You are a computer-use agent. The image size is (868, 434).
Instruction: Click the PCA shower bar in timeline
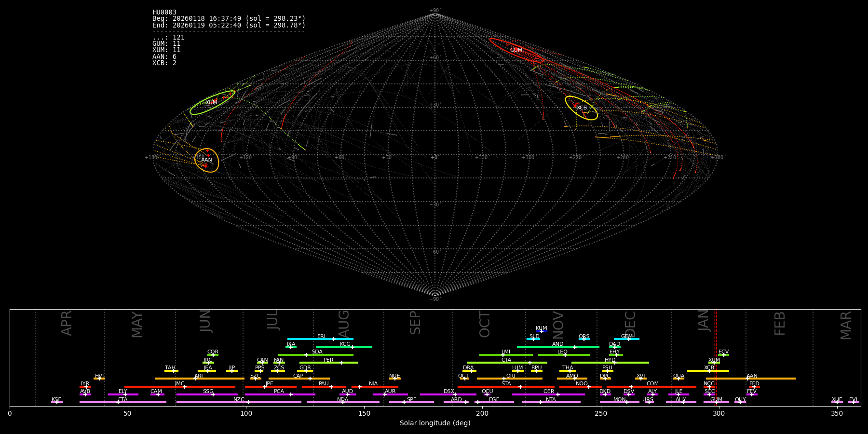[x=280, y=394]
